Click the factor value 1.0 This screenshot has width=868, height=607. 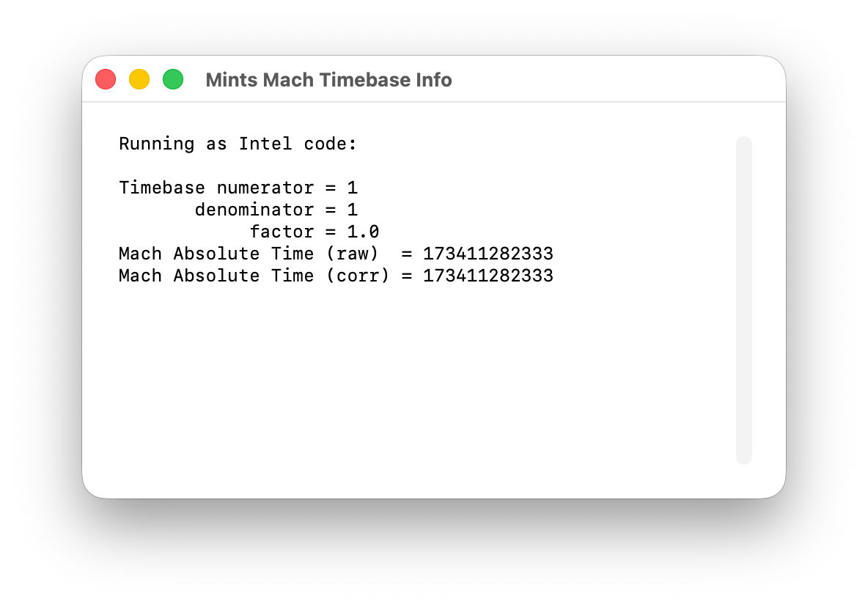(363, 232)
